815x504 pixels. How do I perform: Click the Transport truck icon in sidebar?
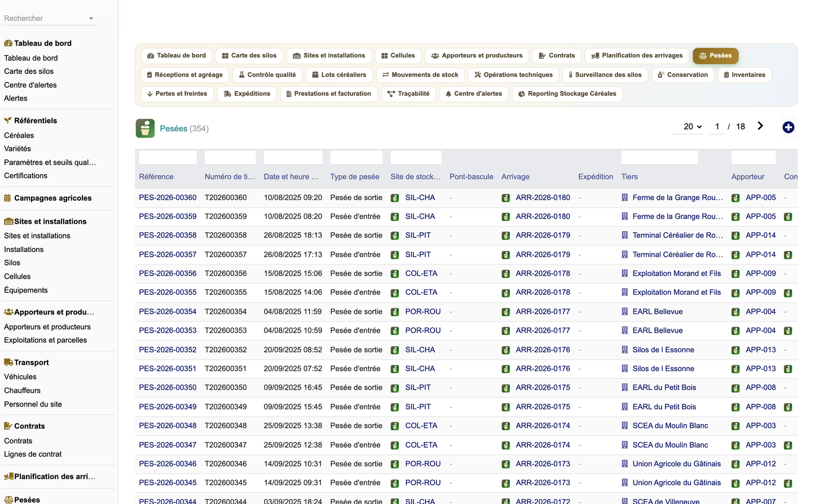[8, 362]
